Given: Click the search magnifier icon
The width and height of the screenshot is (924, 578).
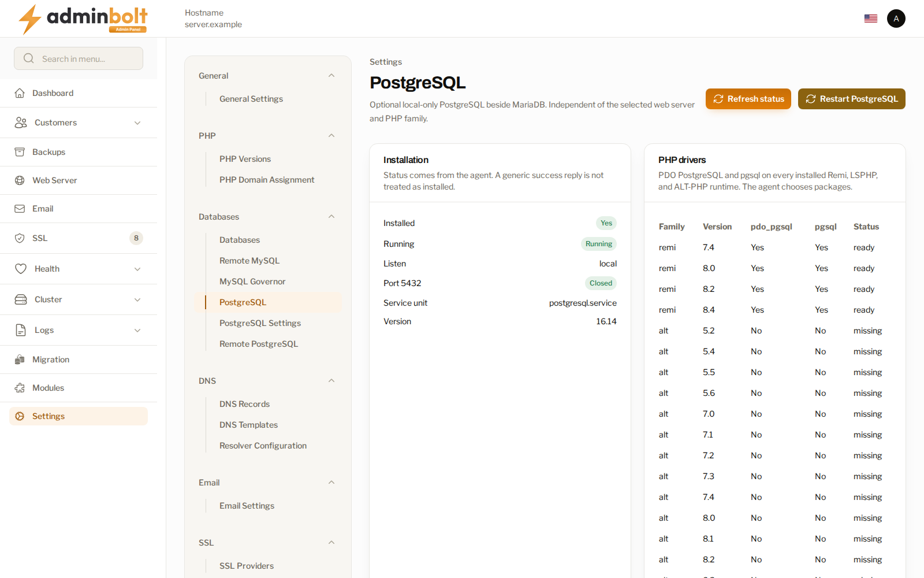Looking at the screenshot, I should [28, 58].
